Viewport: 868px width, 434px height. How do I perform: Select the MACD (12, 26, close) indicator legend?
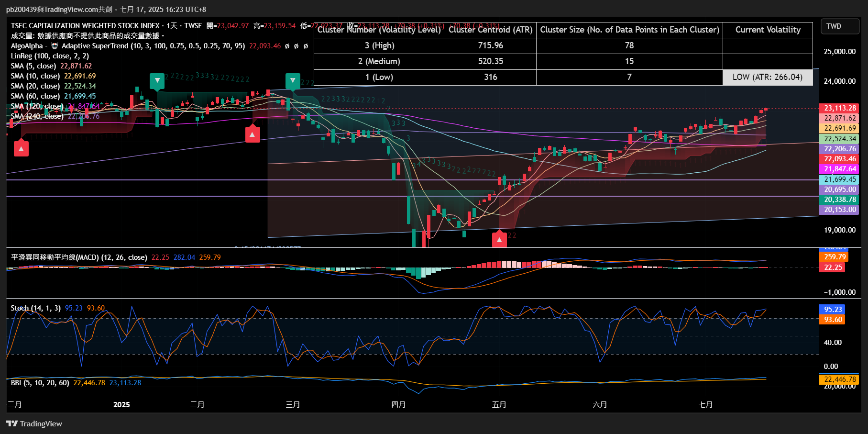tap(79, 257)
